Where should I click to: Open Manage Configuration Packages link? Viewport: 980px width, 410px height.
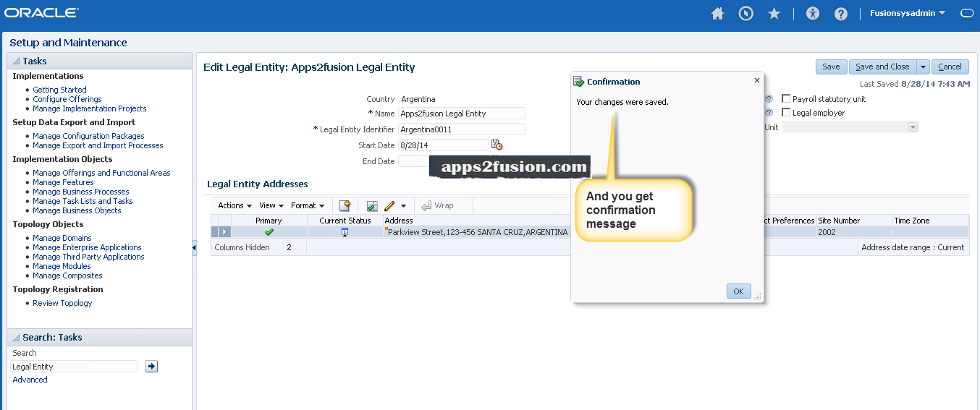click(x=88, y=136)
